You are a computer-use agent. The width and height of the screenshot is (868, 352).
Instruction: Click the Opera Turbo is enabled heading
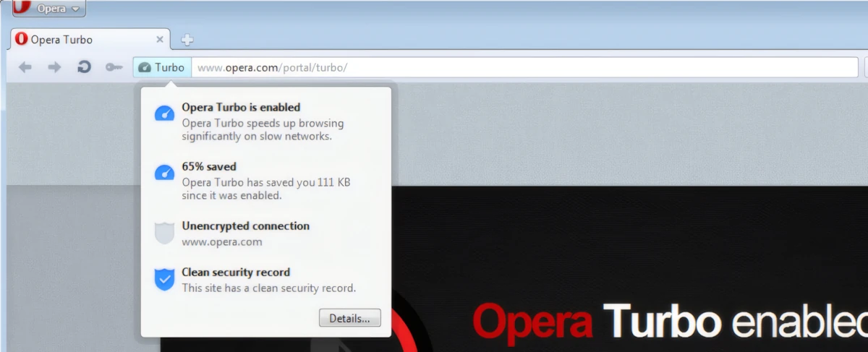241,107
